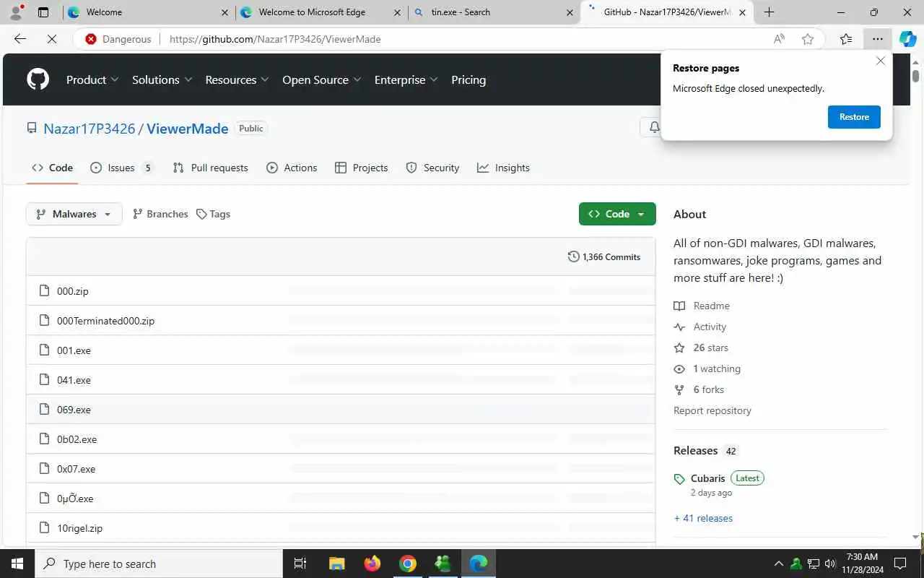Click the Read aloud icon in address bar
The image size is (924, 578).
point(779,39)
